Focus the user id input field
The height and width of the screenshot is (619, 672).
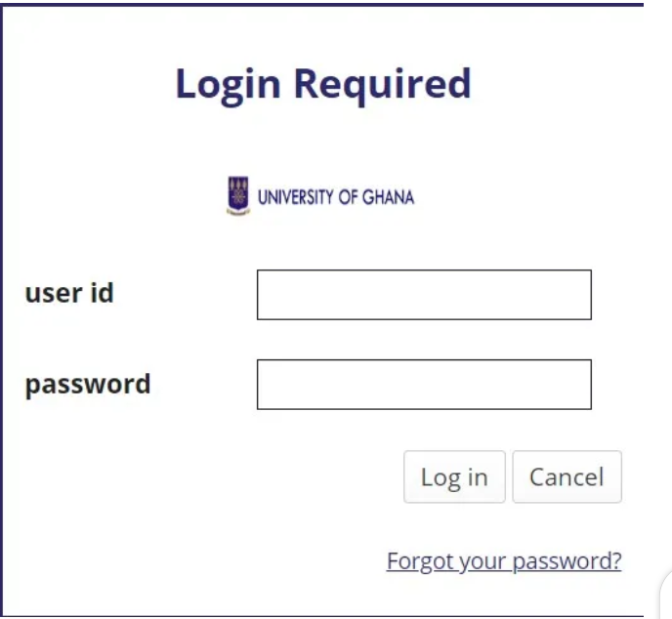point(424,295)
